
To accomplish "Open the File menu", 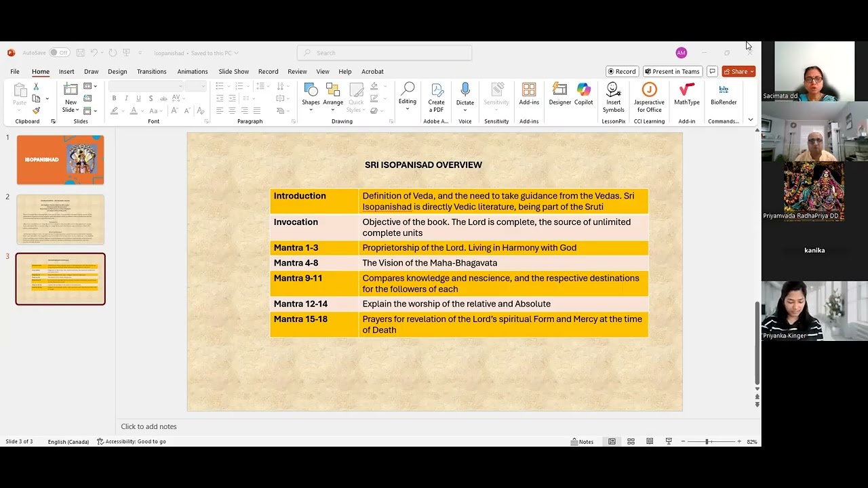I will 14,71.
